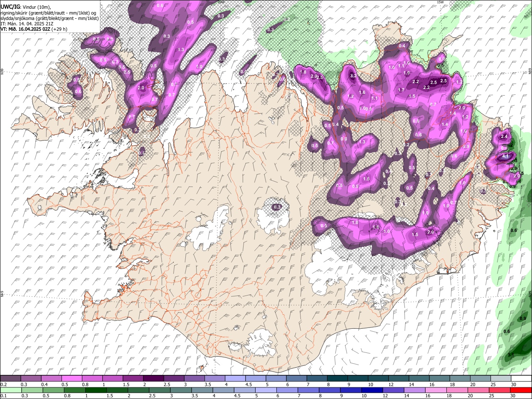Choose violet rain swatch starting at 12
The height and width of the screenshot is (399, 532).
coord(393,390)
